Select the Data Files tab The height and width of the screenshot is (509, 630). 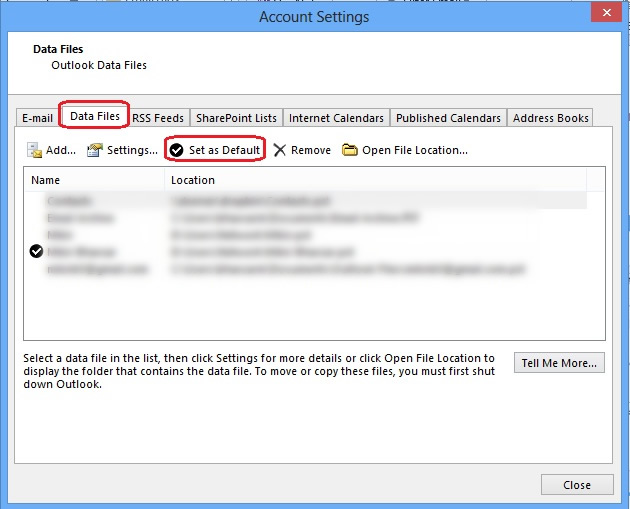pos(95,116)
